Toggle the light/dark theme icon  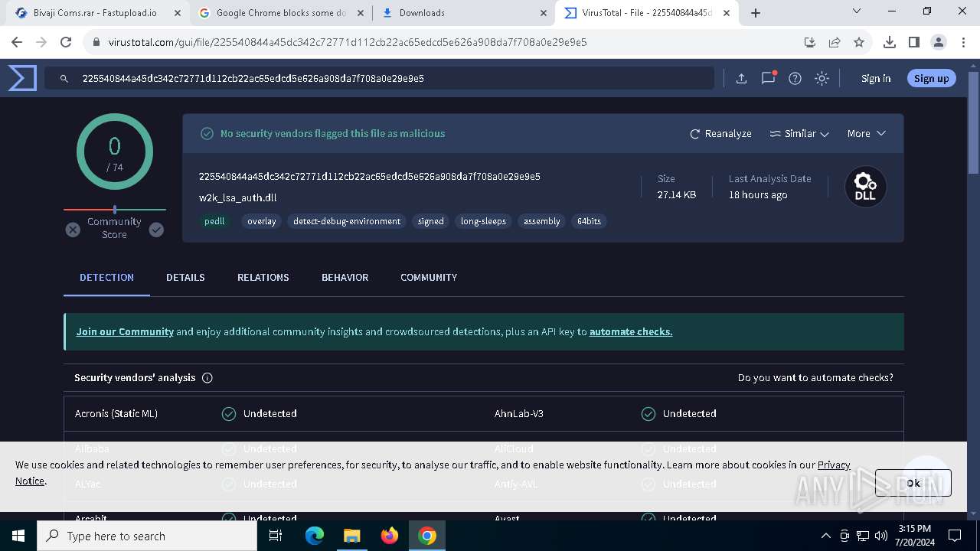pos(822,78)
